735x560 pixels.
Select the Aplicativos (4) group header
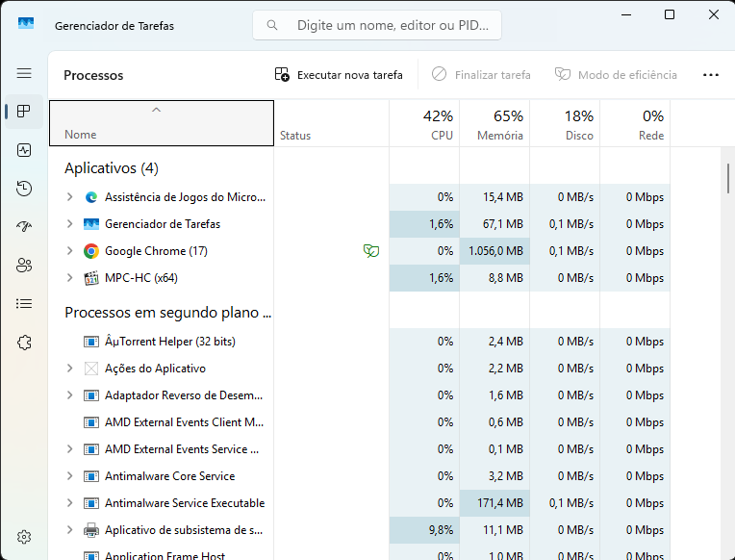(112, 168)
